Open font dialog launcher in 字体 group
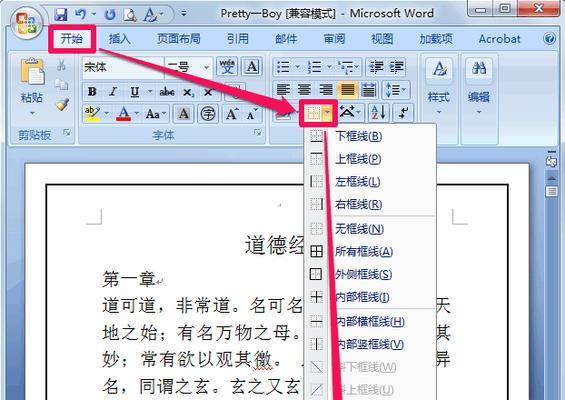Viewport: 565px width, 400px height. point(257,133)
